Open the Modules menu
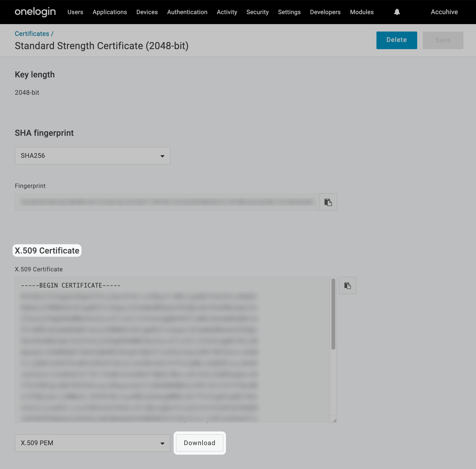Screen dimensions: 476x469 [362, 12]
